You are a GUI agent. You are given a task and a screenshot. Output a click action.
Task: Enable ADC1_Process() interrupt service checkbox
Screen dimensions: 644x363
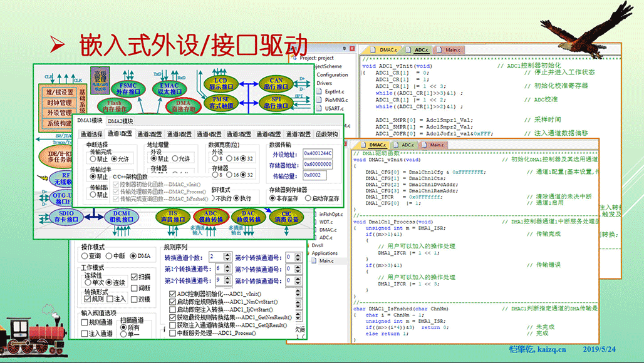click(173, 333)
